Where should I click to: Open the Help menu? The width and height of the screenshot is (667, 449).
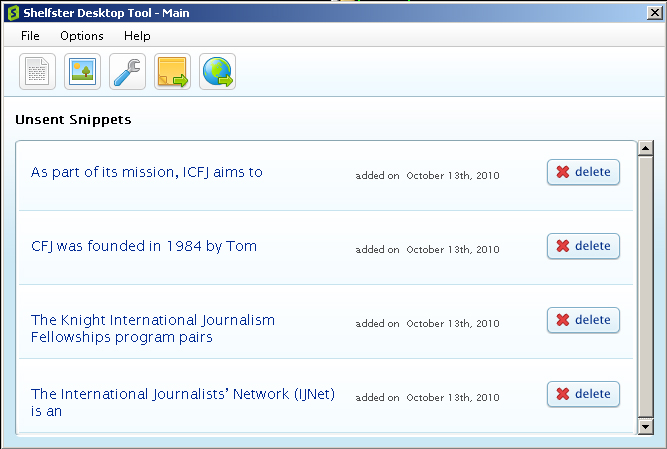pyautogui.click(x=137, y=36)
